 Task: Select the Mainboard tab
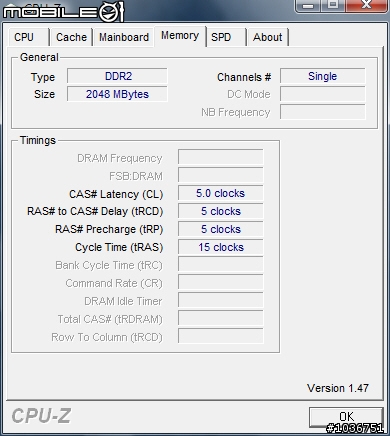pos(124,37)
